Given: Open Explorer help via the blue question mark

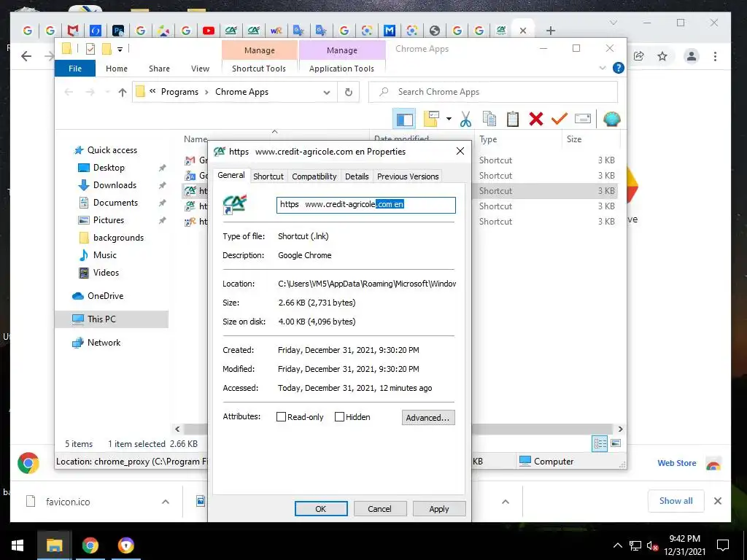Looking at the screenshot, I should point(619,68).
